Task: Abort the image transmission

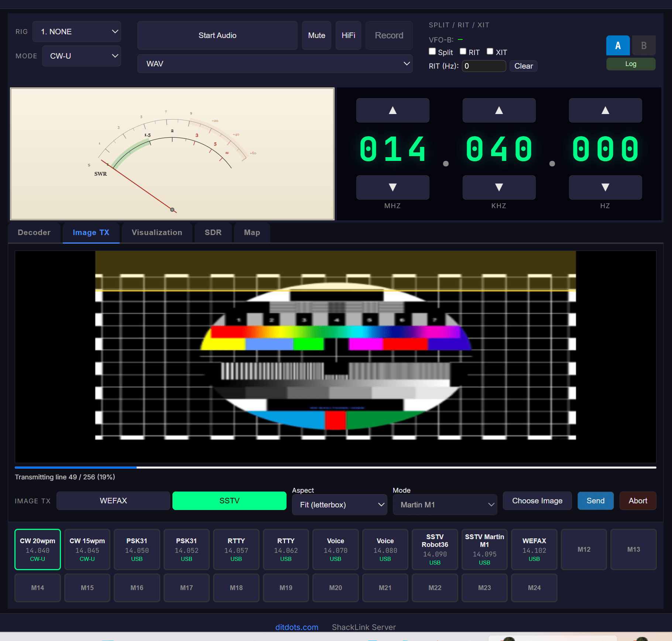Action: pos(638,501)
